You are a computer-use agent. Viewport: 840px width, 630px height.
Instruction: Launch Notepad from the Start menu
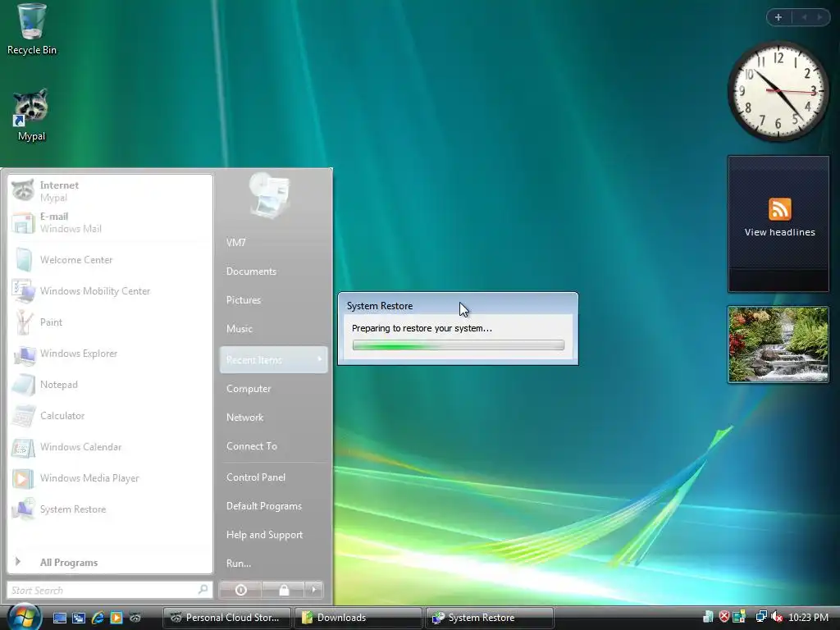coord(110,385)
